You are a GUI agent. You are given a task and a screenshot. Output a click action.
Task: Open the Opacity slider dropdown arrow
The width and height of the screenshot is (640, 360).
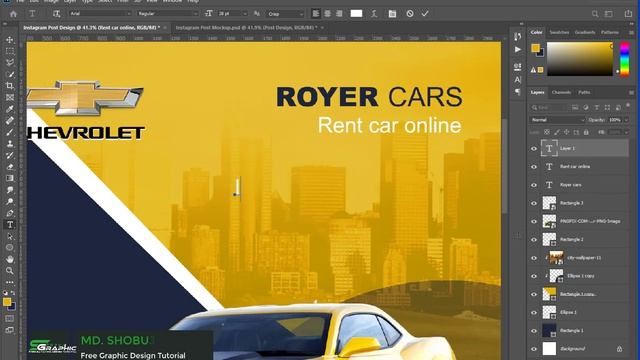627,120
